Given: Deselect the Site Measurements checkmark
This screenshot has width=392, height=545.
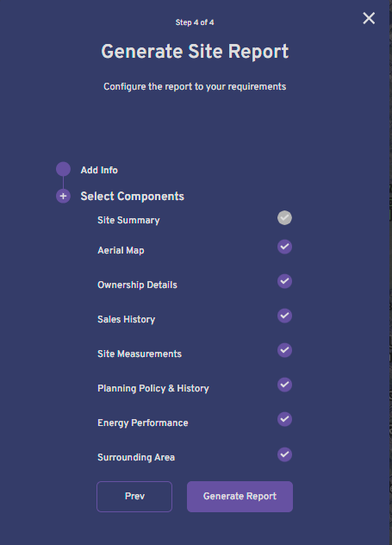Looking at the screenshot, I should tap(284, 350).
